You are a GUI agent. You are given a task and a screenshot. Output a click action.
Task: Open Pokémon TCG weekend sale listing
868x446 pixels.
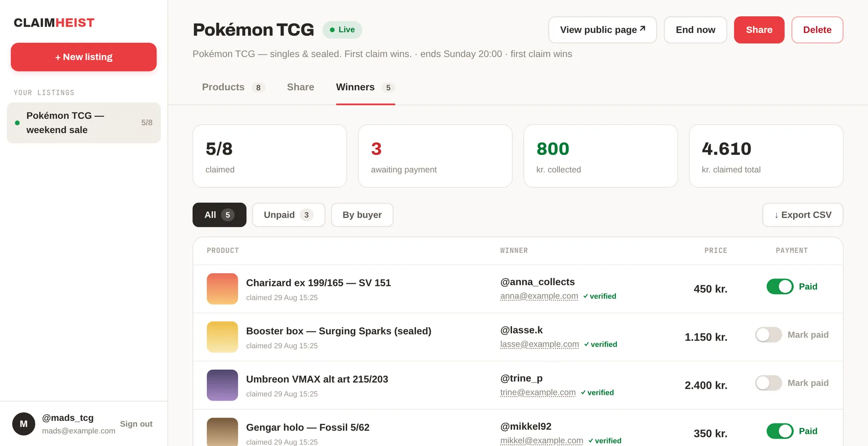84,123
